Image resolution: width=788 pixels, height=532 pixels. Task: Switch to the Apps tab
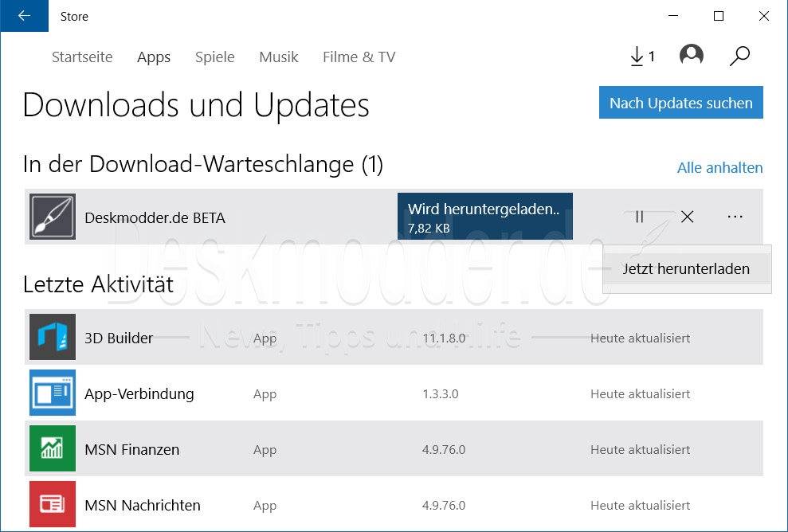(154, 57)
